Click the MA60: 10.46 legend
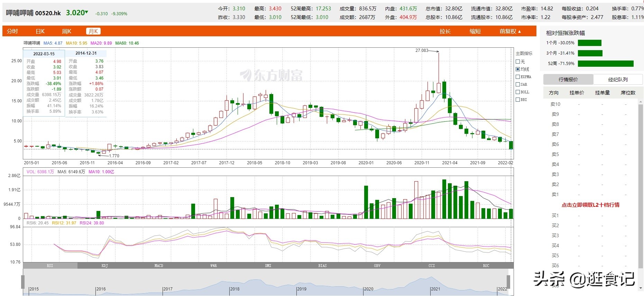644x296 pixels. click(127, 43)
